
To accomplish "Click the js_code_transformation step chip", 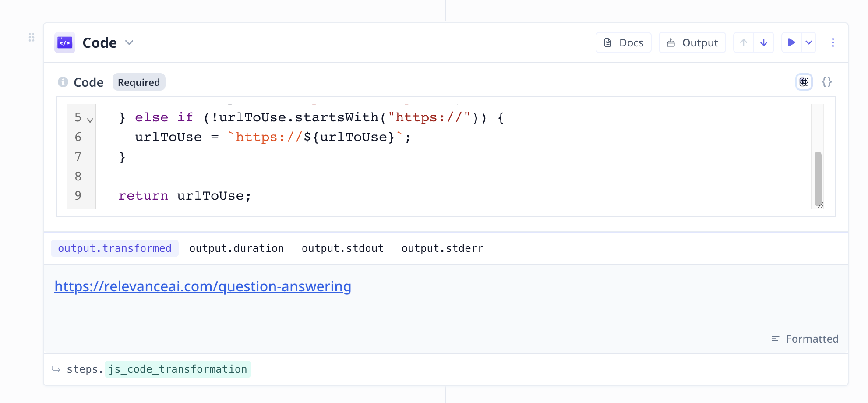I will click(178, 369).
